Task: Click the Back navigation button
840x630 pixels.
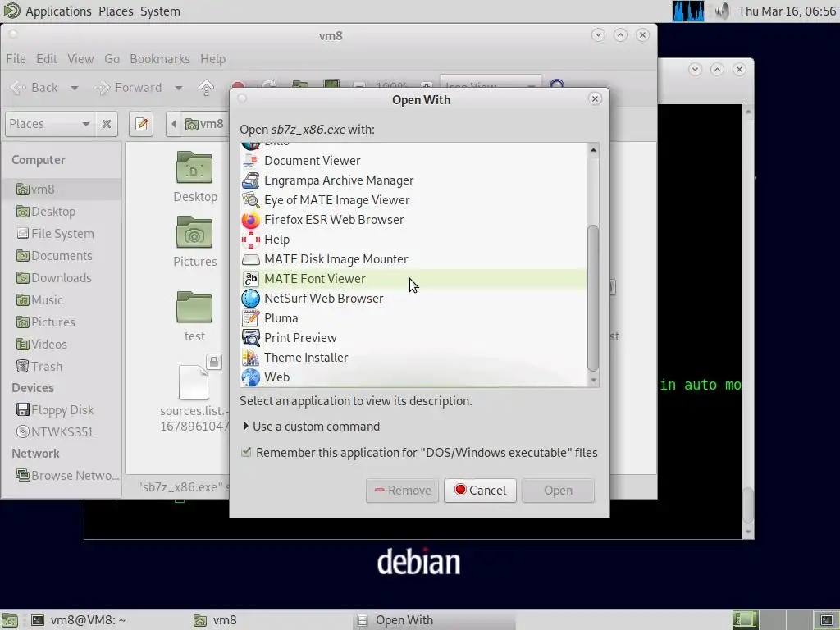Action: [x=34, y=88]
